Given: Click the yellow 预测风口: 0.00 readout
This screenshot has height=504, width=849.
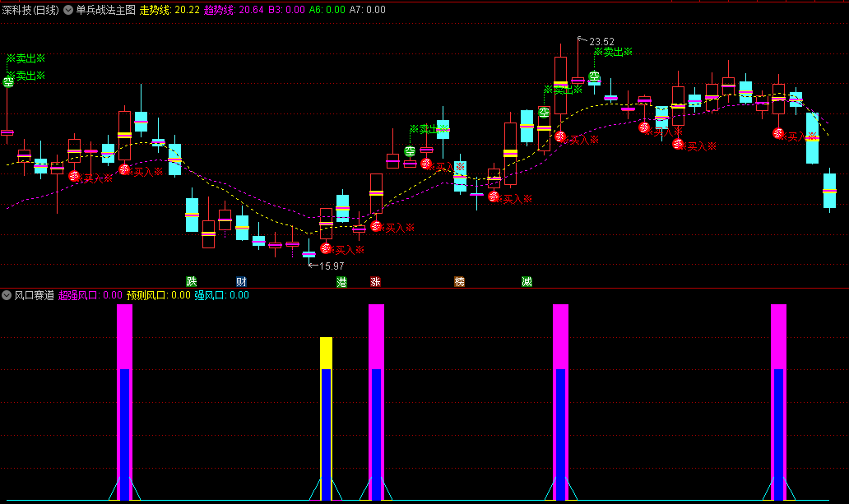Looking at the screenshot, I should [159, 295].
